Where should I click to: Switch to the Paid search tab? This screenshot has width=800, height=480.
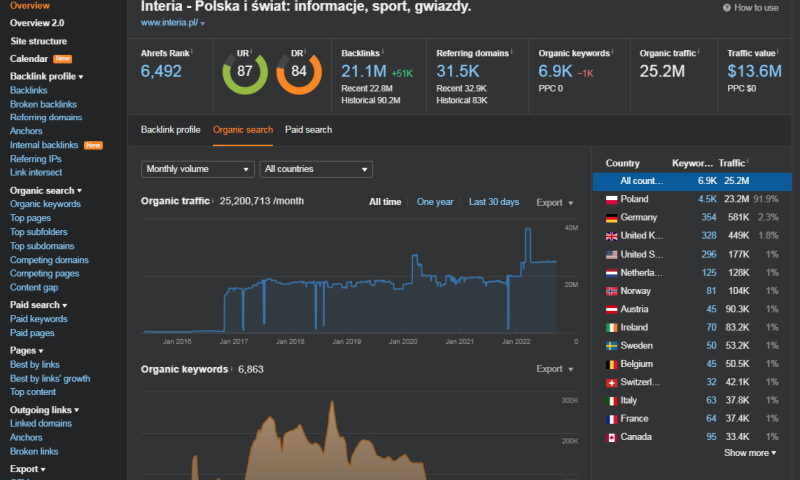[308, 130]
